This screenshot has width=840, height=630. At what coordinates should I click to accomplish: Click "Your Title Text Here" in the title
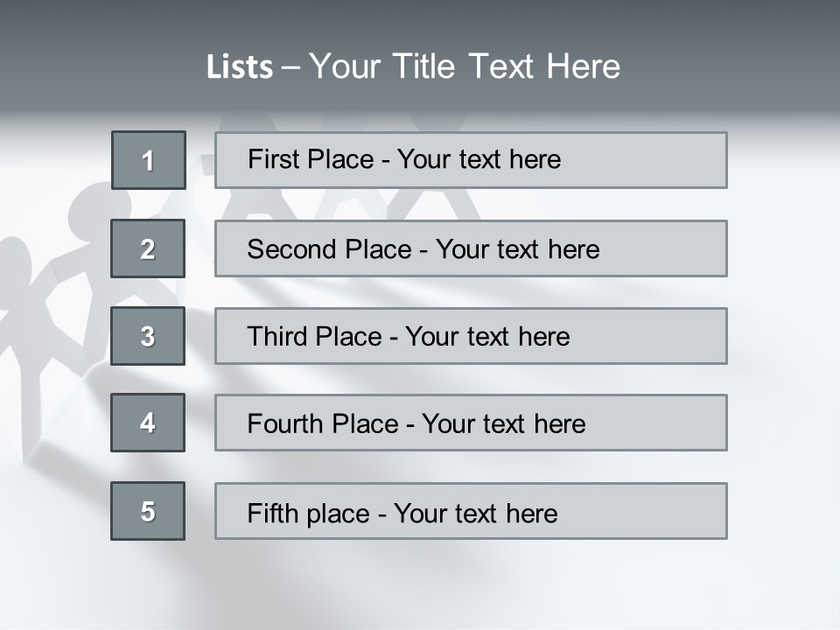pos(464,67)
